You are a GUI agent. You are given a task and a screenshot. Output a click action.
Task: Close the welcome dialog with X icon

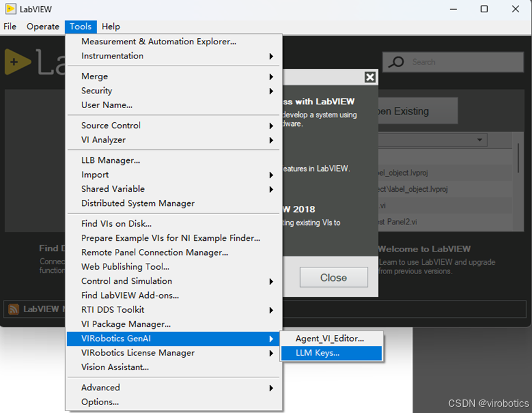pyautogui.click(x=370, y=77)
